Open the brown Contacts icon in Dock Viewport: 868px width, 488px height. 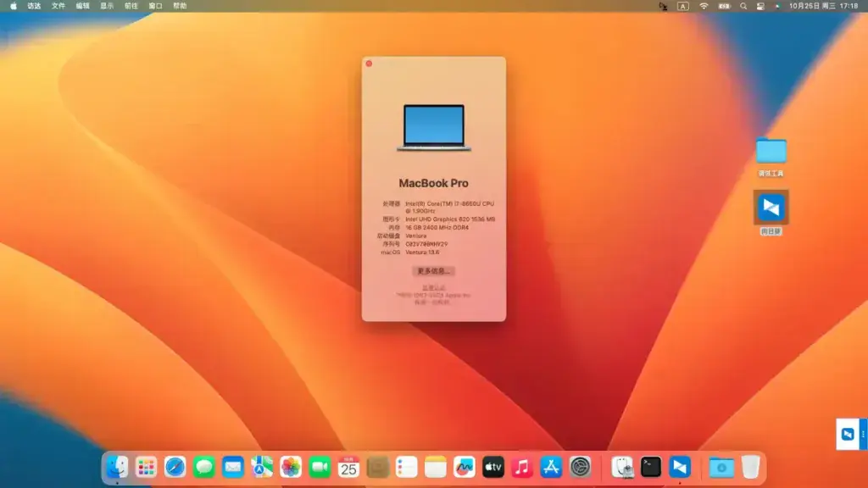(x=377, y=468)
